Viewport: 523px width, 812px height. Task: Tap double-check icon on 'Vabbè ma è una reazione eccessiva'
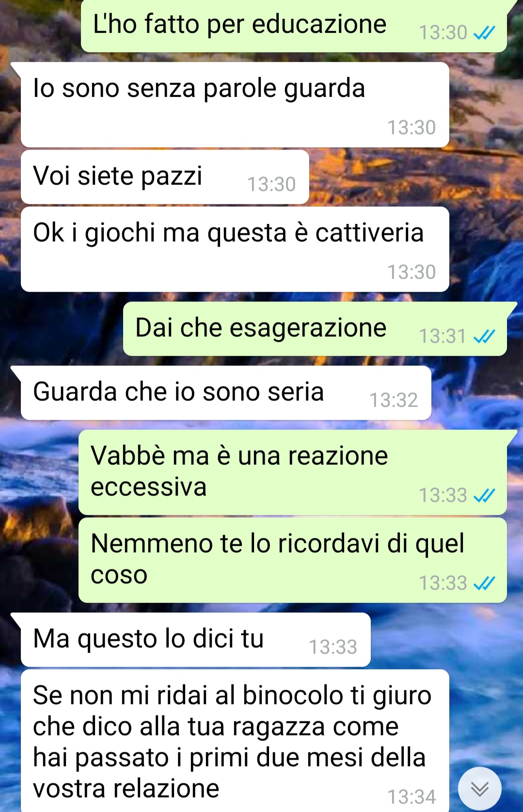point(484,495)
